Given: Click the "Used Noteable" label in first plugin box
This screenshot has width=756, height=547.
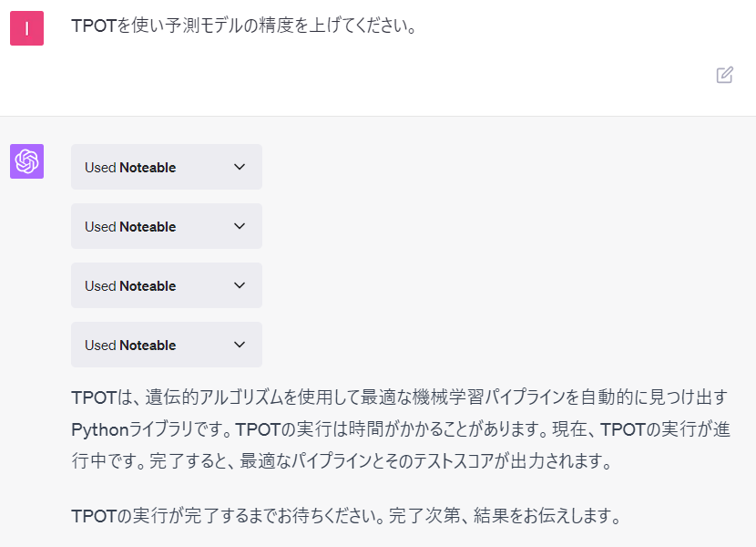Looking at the screenshot, I should pos(130,168).
